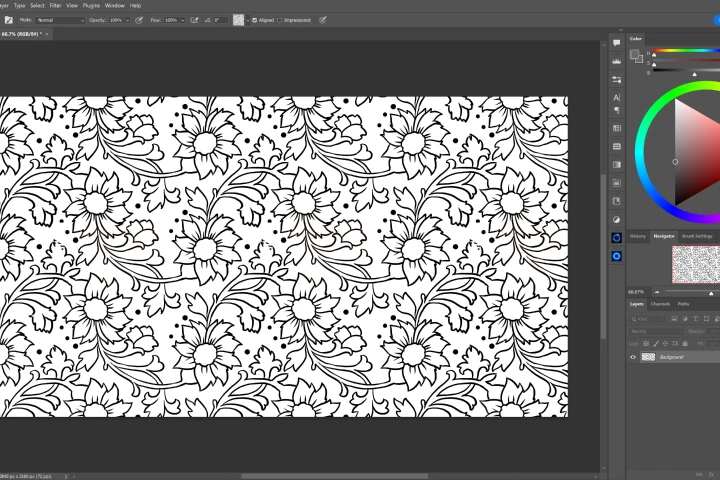Open the Learn panel icon
The width and height of the screenshot is (720, 480).
coord(617,201)
